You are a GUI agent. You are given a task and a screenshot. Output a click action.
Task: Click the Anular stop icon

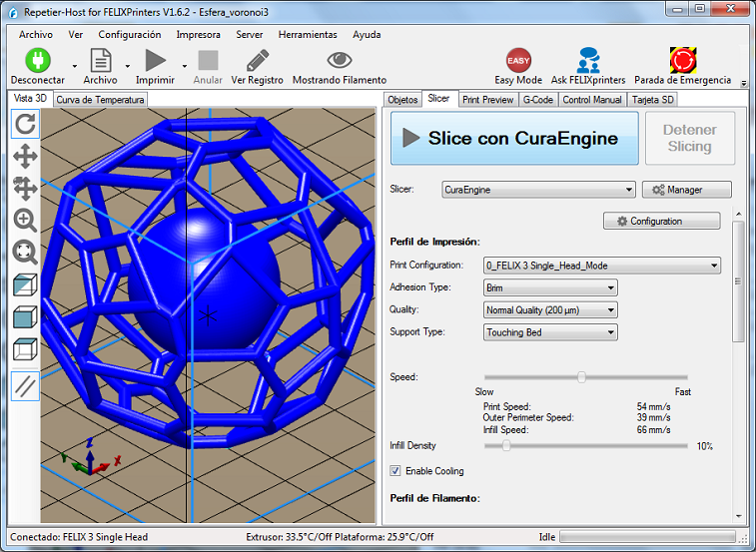click(208, 61)
